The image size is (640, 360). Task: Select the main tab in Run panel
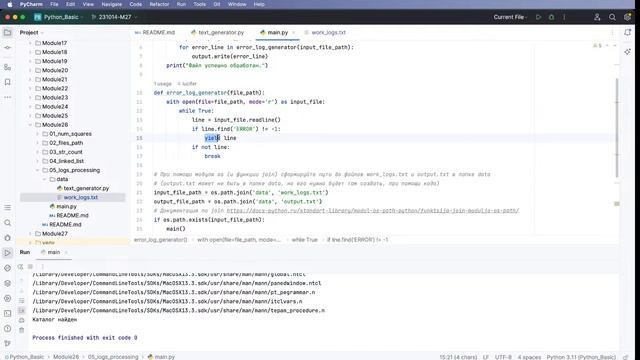[x=53, y=252]
